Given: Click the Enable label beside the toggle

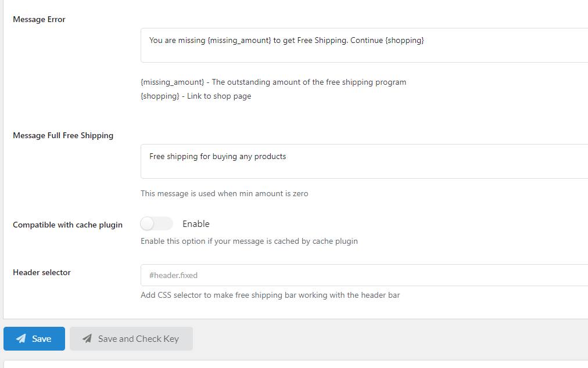Looking at the screenshot, I should [x=196, y=223].
